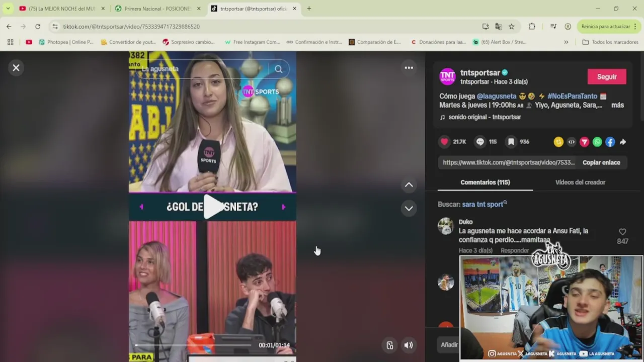Open 'Photopea | Online P...' bookmark
The image size is (644, 362).
66,42
